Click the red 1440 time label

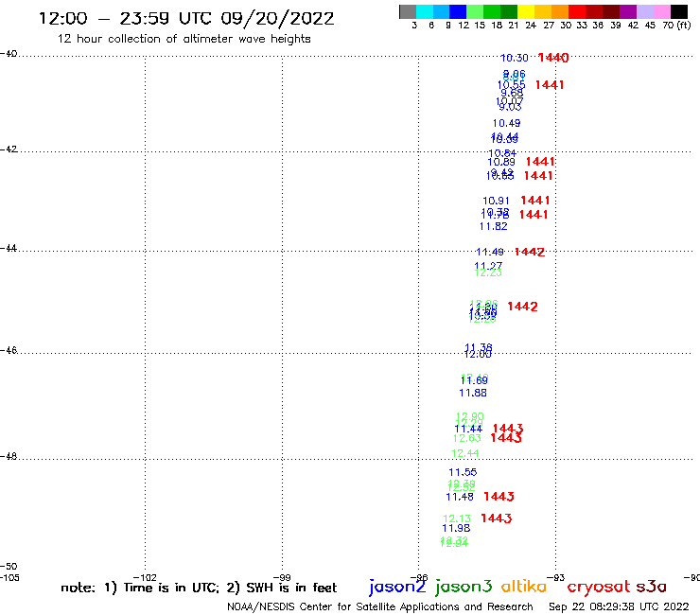tap(553, 58)
